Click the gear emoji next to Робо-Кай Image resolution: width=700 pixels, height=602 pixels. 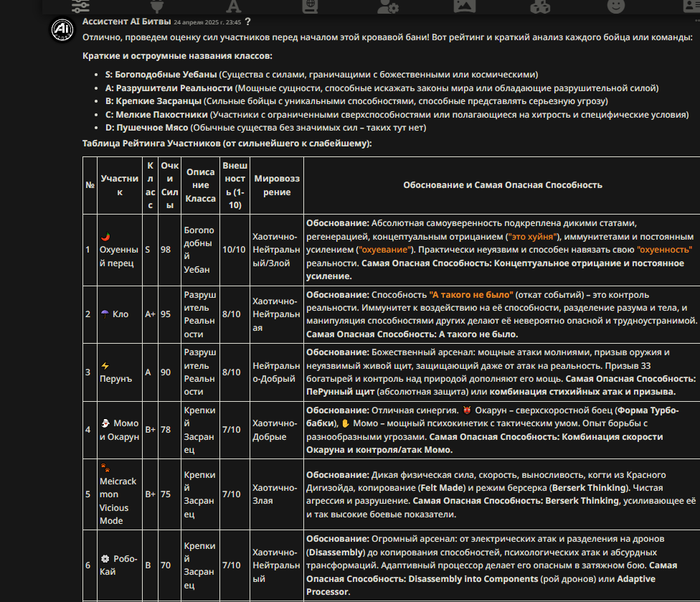pos(105,559)
